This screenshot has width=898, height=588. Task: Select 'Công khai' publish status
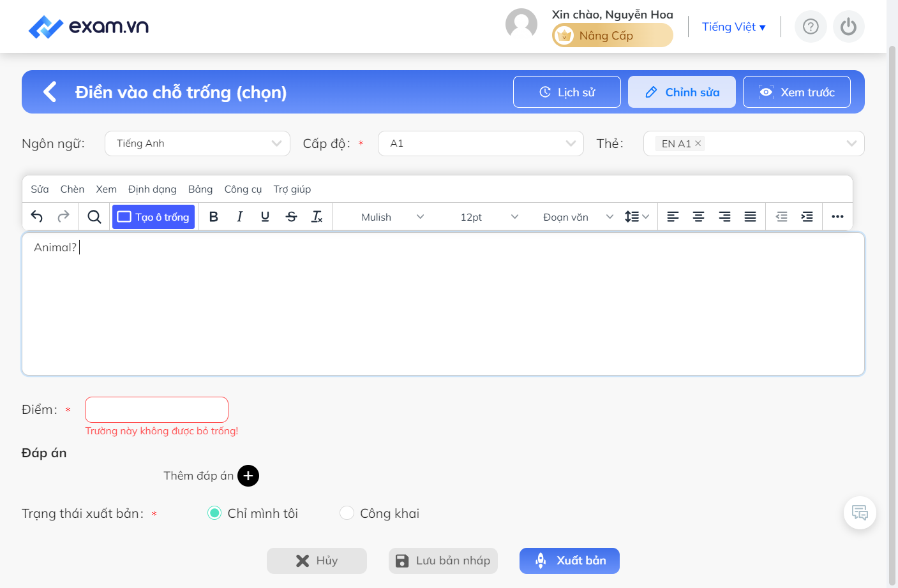click(347, 513)
